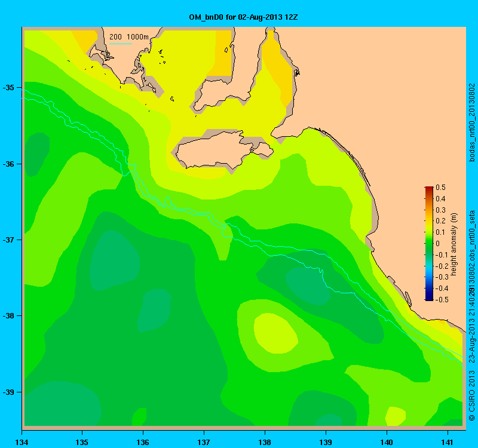This screenshot has width=478, height=448.
Task: Click the latitude label -36
Action: coord(8,164)
